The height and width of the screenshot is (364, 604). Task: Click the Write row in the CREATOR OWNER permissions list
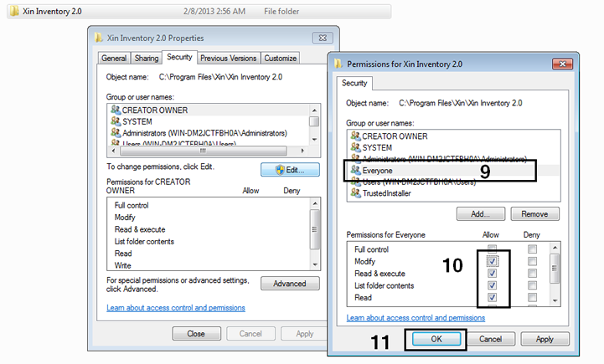(208, 265)
